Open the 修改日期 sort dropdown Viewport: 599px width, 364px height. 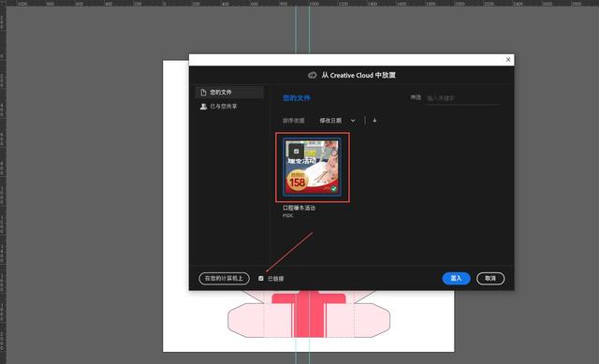point(337,121)
